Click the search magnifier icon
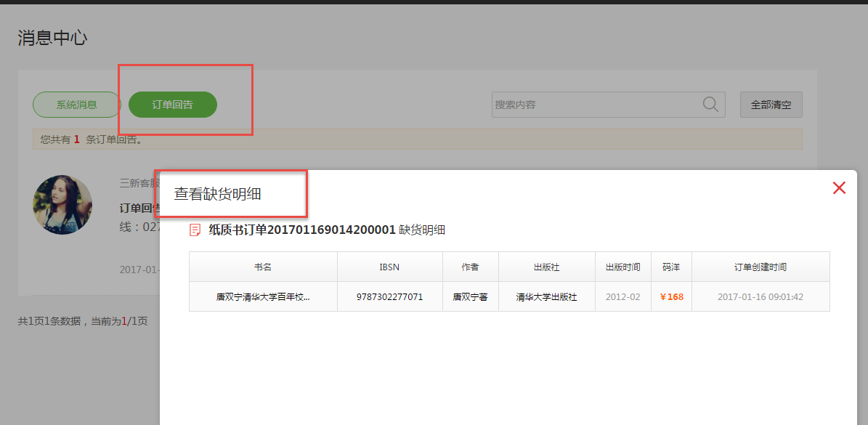 coord(711,104)
